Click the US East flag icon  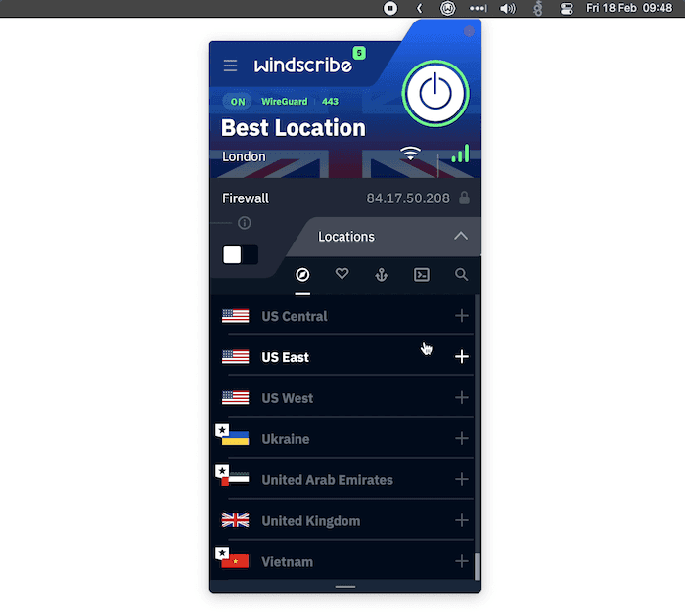point(235,357)
